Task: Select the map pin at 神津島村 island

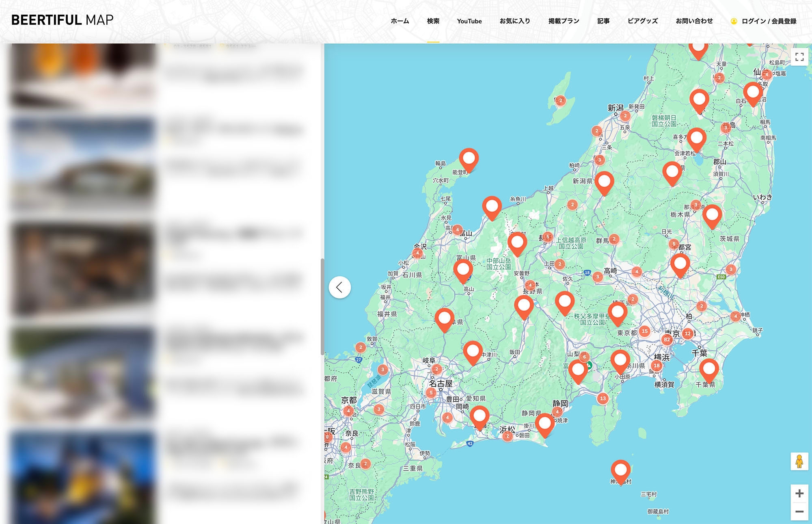Action: [620, 470]
